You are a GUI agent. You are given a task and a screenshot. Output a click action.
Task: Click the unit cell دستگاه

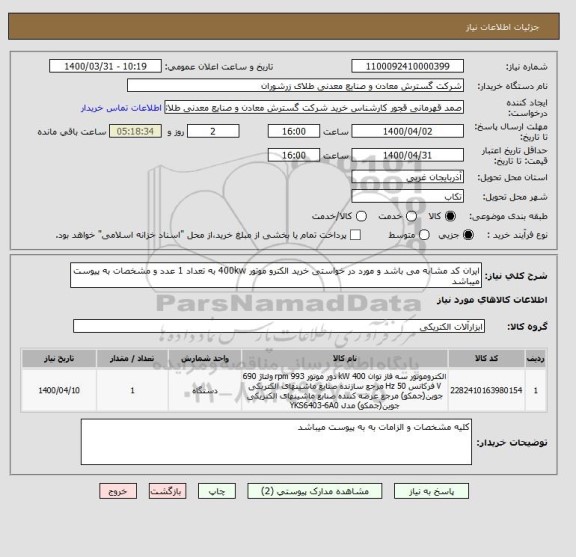click(205, 390)
